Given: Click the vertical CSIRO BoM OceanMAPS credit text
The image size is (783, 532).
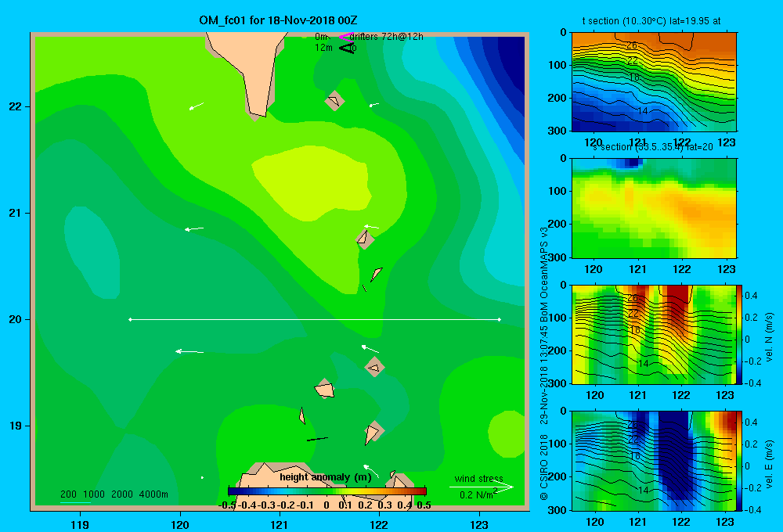Looking at the screenshot, I should pyautogui.click(x=544, y=363).
